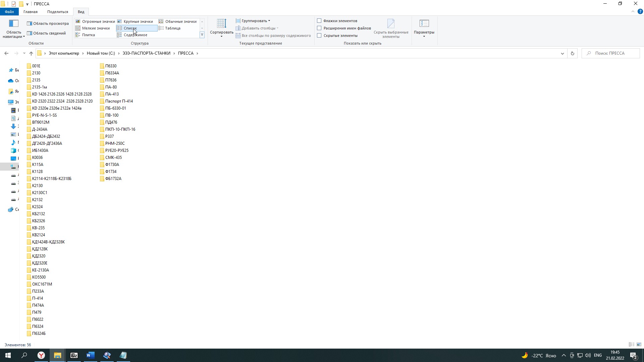
Task: Open the Yandex Browser taskbar icon
Action: pos(41,355)
